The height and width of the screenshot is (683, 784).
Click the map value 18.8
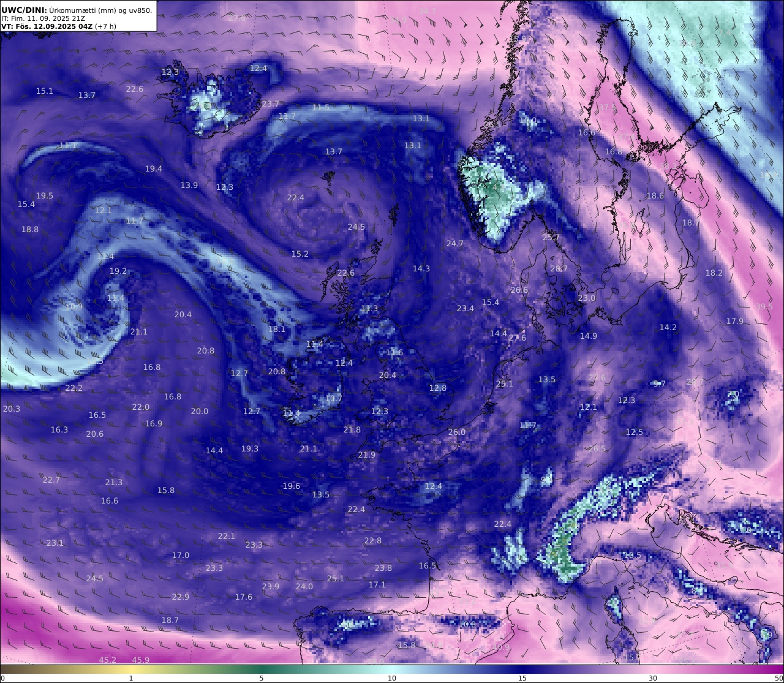pyautogui.click(x=30, y=230)
